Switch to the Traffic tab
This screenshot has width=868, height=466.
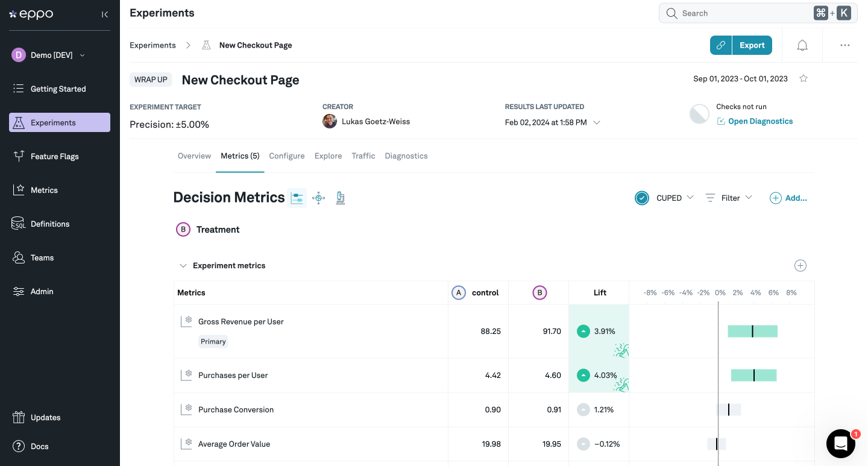click(363, 156)
